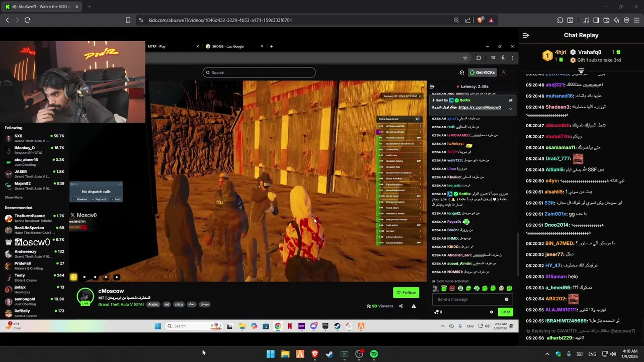The width and height of the screenshot is (644, 362).
Task: Reload the Kick VOD page
Action: coord(27,20)
